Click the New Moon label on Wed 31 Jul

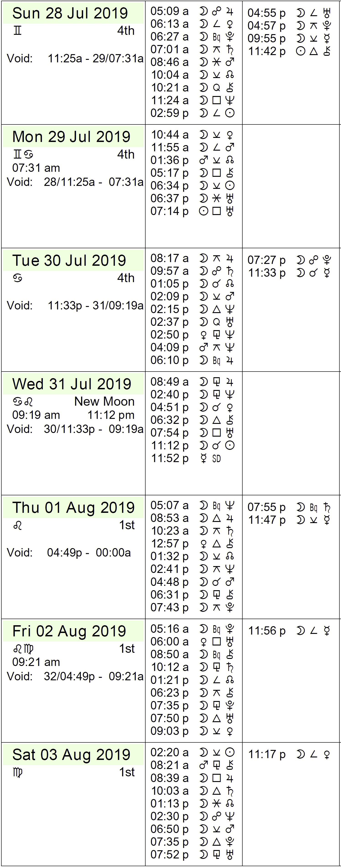point(104,401)
